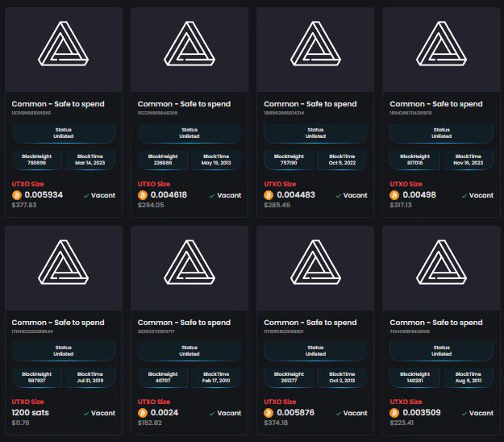Click the $285.45 dollar value
504x442 pixels.
click(277, 205)
